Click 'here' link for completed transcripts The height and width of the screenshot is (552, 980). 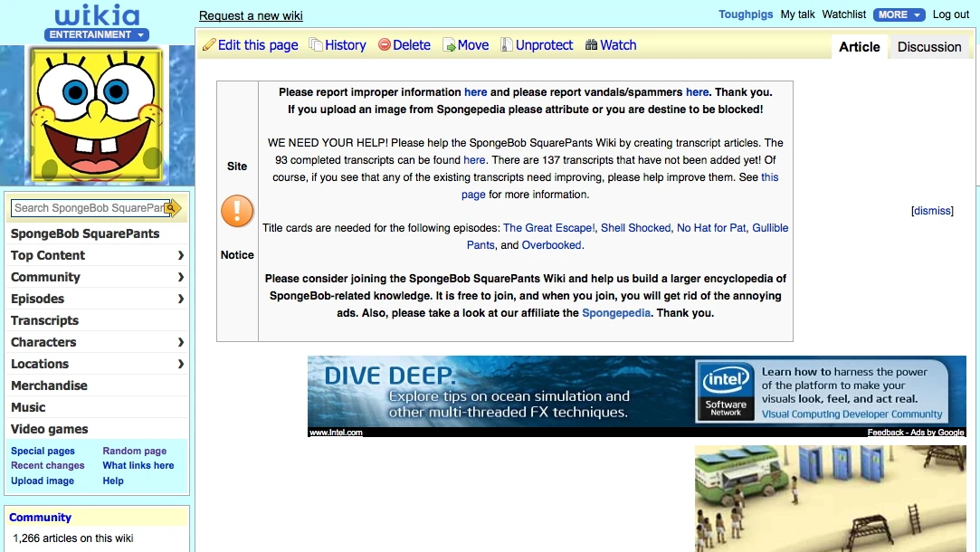474,160
